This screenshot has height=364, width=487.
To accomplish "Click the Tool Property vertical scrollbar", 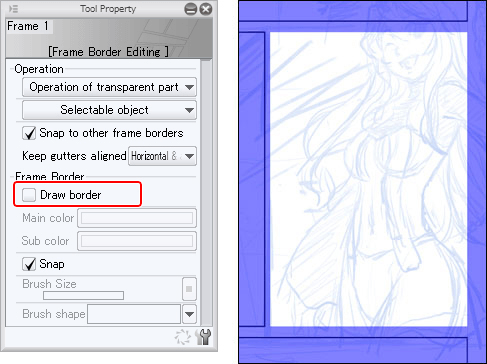I will click(x=207, y=193).
